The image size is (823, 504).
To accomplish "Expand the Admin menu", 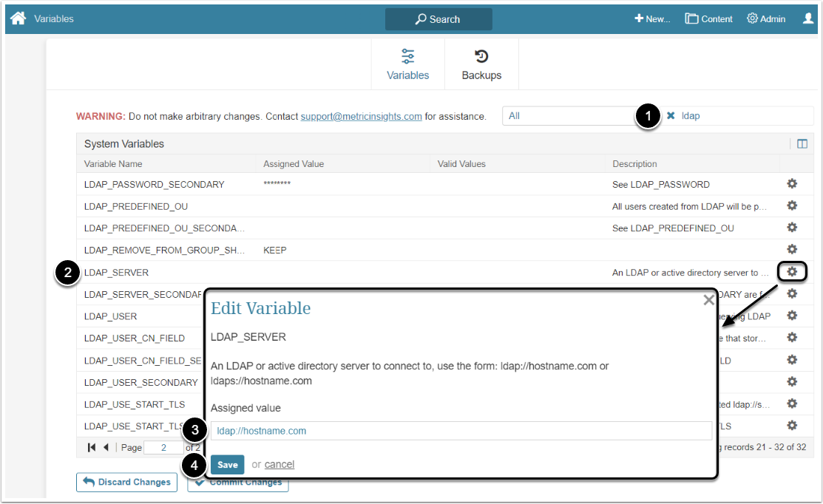I will tap(766, 19).
